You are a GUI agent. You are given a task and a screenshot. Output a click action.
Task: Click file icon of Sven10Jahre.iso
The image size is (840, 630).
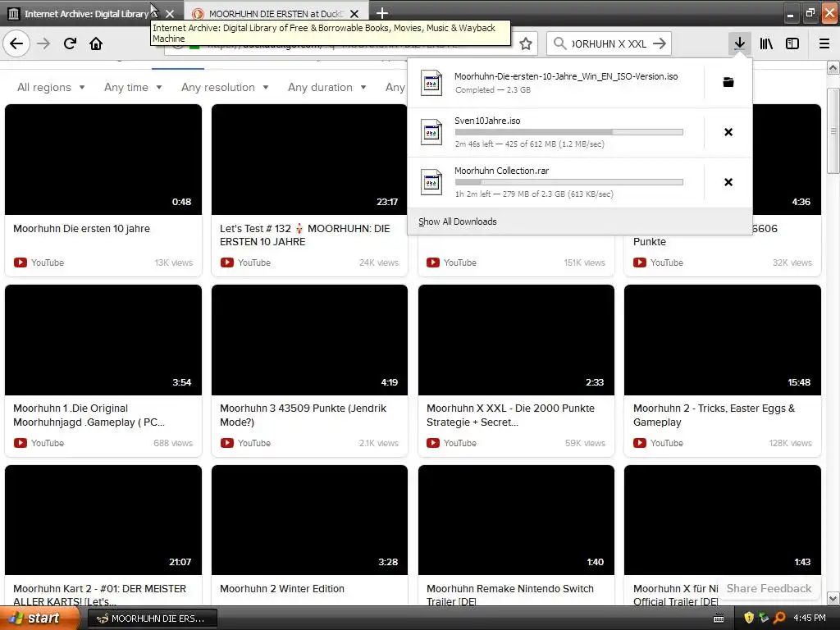[x=431, y=132]
